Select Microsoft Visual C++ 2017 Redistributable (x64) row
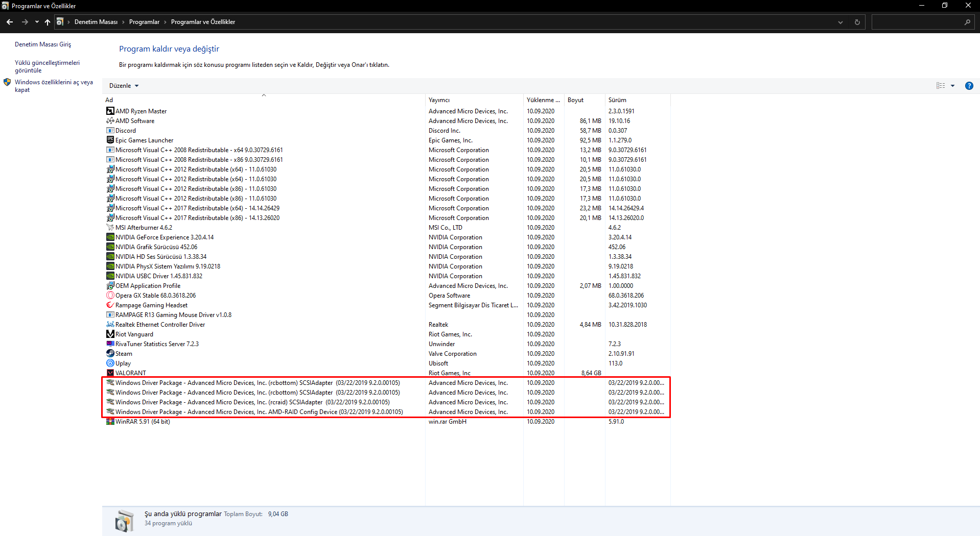 386,208
